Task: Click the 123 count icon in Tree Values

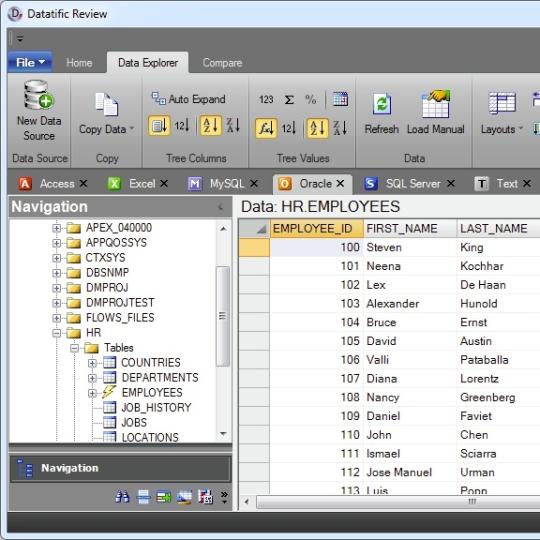Action: [266, 100]
